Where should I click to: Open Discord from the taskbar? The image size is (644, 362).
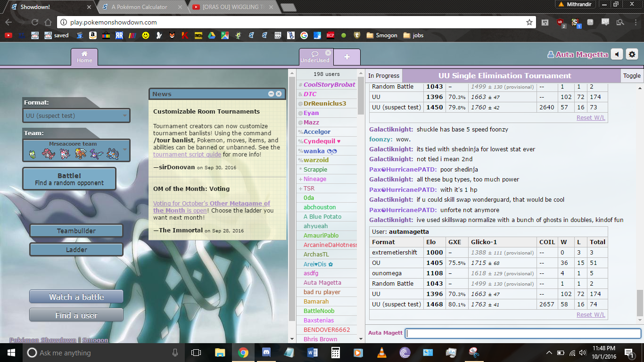(265, 352)
